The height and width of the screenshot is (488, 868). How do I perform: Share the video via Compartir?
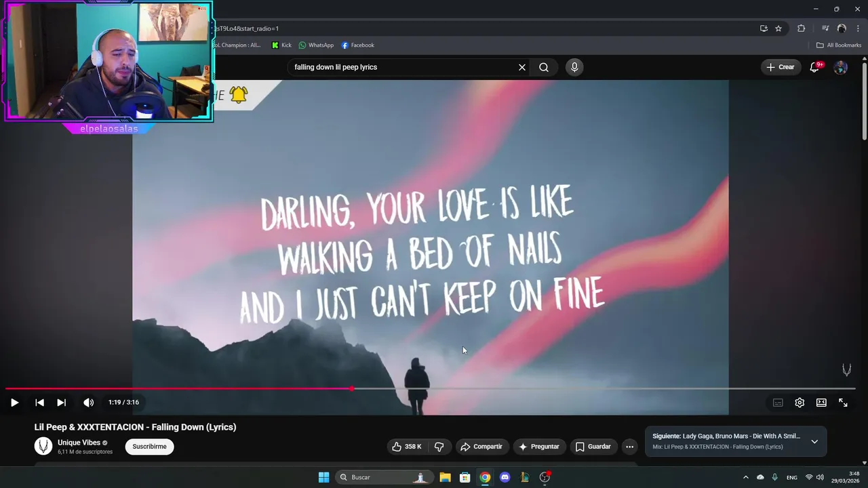point(481,447)
